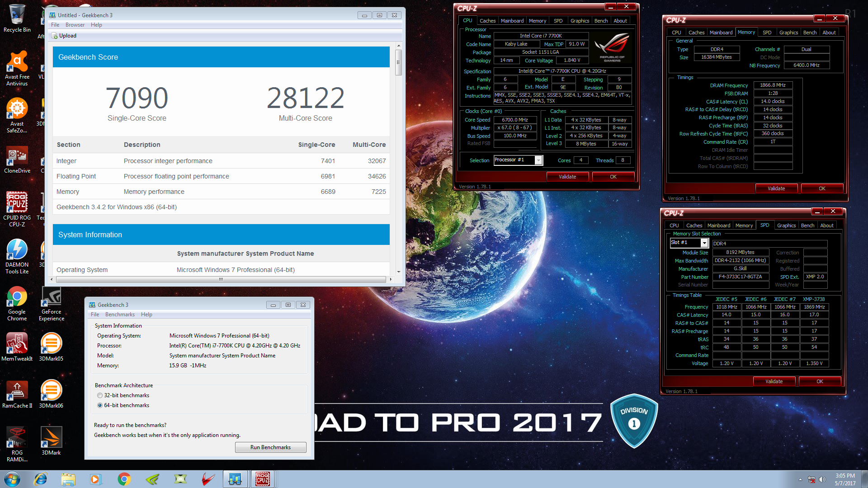
Task: Click OK in CPU tab window
Action: pos(613,177)
